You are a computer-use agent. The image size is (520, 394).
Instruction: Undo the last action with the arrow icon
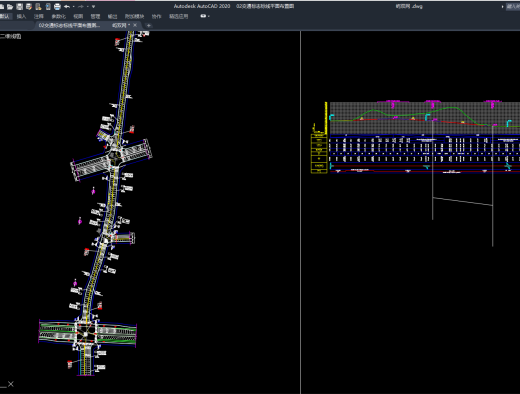pos(67,7)
